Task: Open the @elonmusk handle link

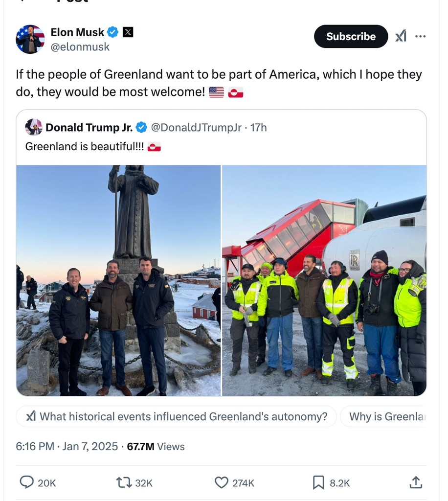Action: click(80, 47)
